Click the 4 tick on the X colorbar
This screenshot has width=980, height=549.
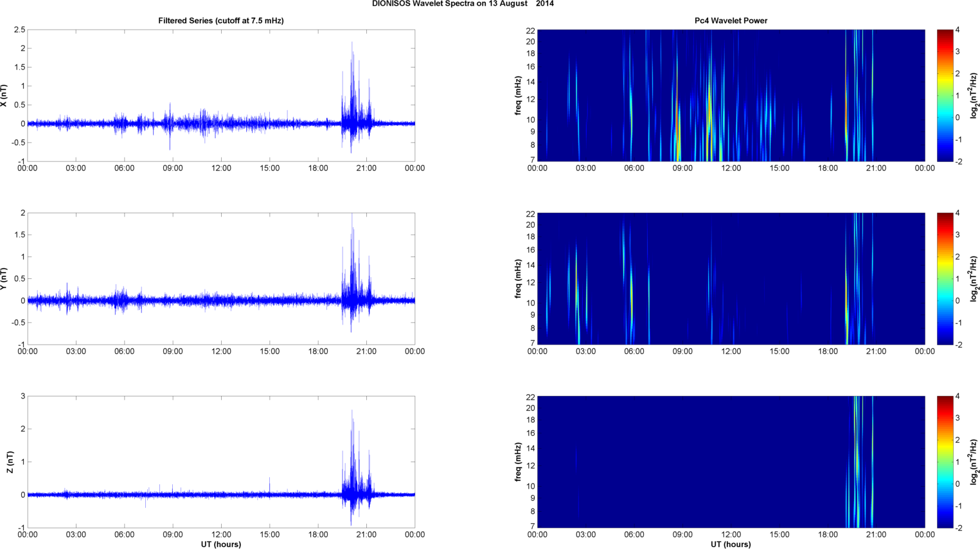click(958, 30)
